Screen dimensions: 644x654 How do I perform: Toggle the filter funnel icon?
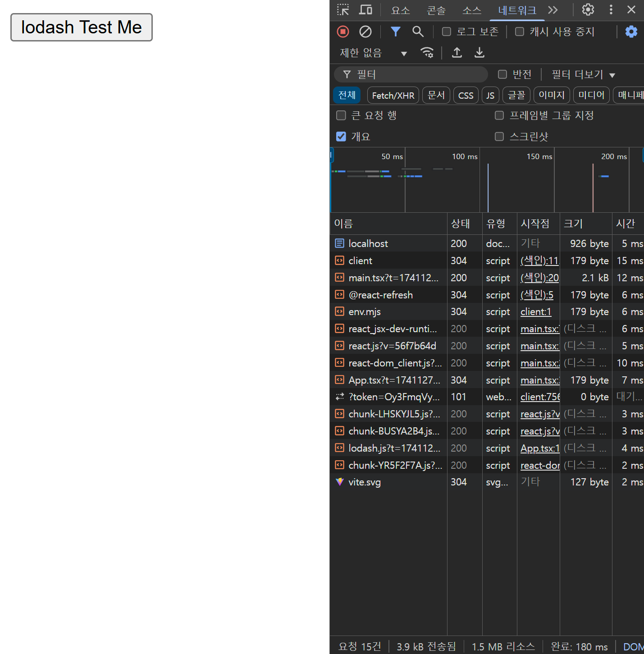pyautogui.click(x=395, y=32)
